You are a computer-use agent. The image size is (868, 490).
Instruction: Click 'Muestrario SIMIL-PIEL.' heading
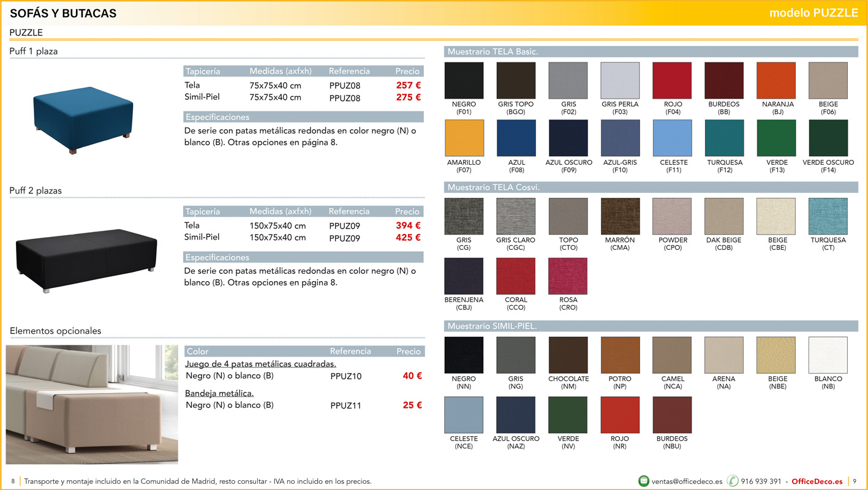coord(492,326)
